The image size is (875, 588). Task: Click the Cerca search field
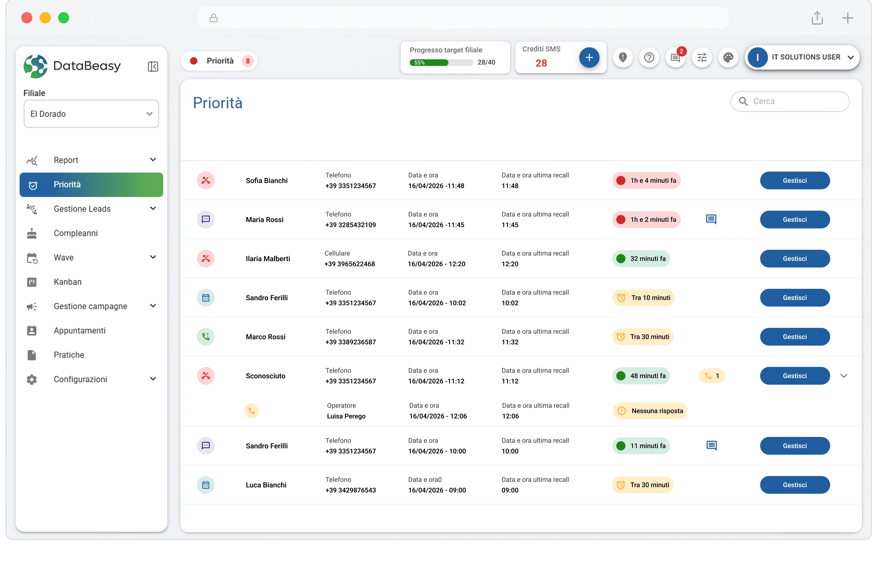tap(795, 101)
